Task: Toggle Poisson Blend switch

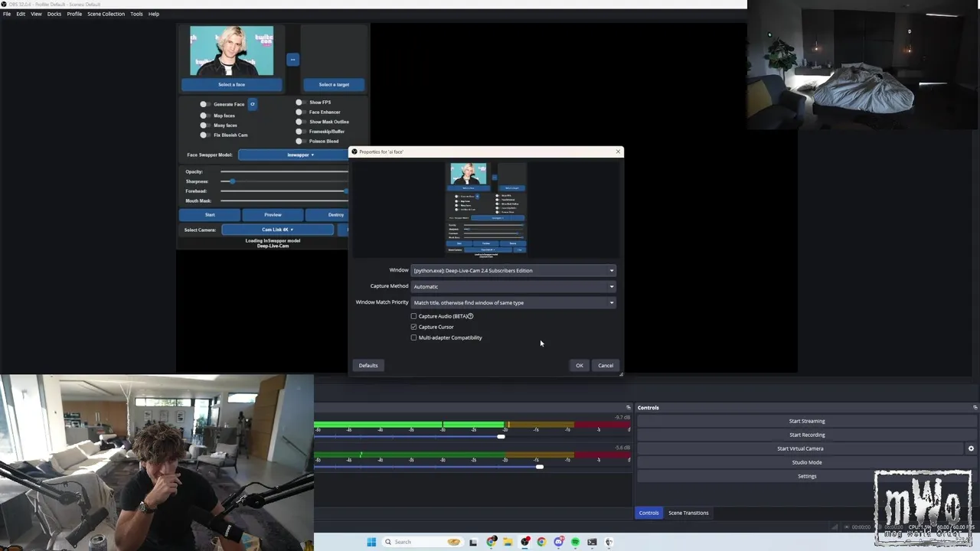Action: pos(299,141)
